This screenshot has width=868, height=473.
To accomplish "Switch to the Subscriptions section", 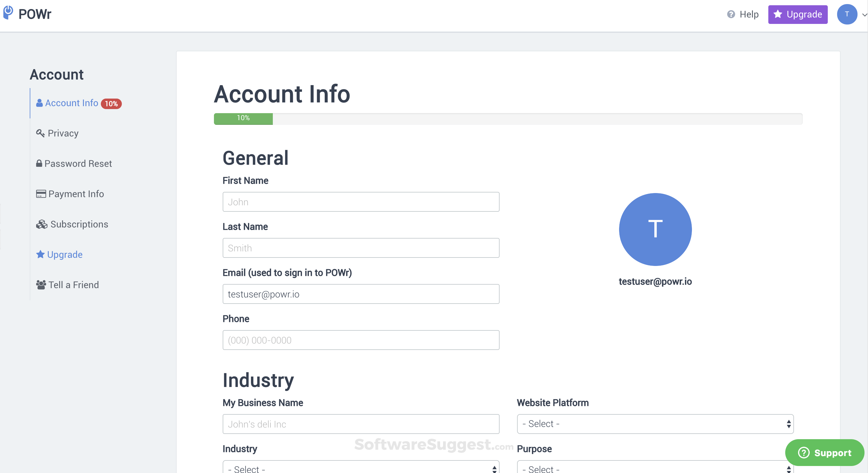I will click(x=79, y=224).
